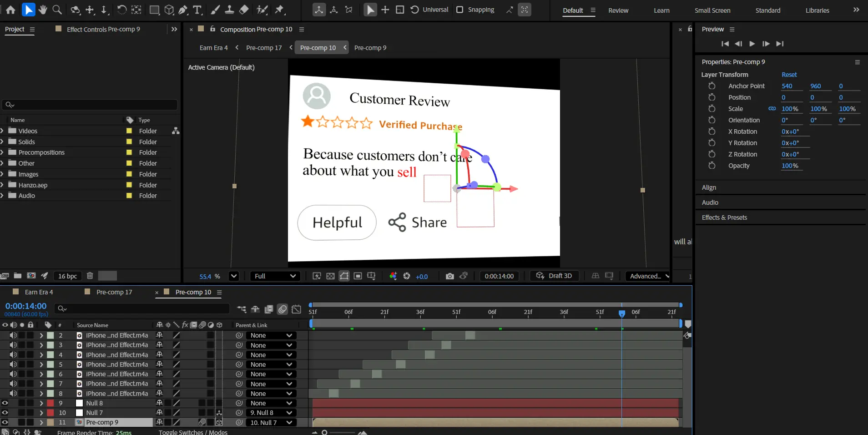Click the Take Snapshot camera icon

449,276
